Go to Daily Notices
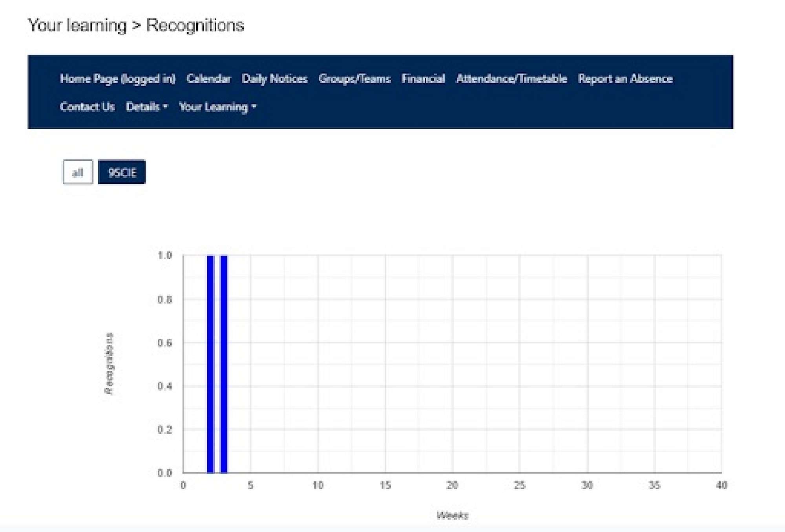 click(274, 79)
